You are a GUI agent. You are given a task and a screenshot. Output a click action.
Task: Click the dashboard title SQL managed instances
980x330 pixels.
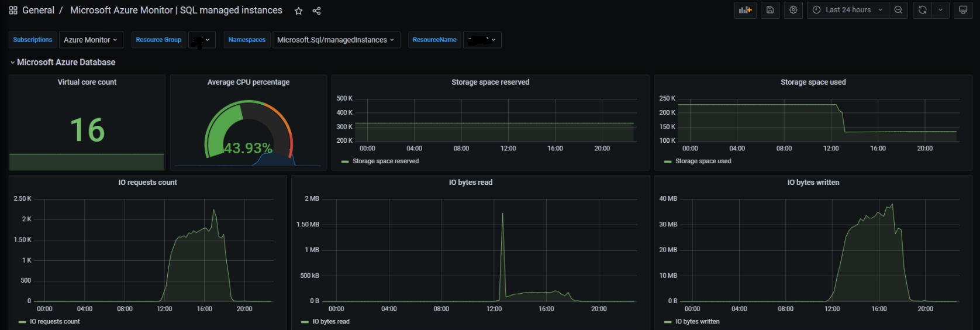(x=176, y=11)
